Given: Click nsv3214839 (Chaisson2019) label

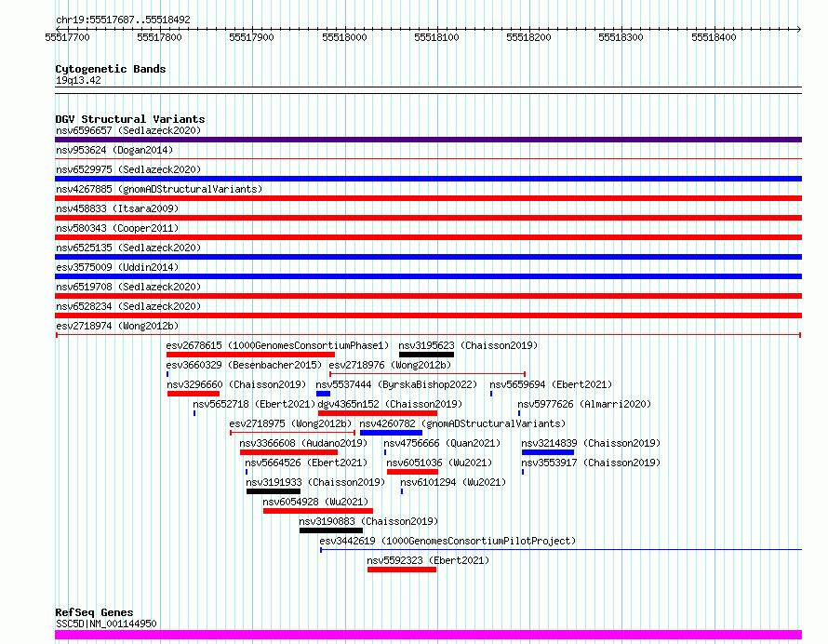Looking at the screenshot, I should (x=591, y=443).
